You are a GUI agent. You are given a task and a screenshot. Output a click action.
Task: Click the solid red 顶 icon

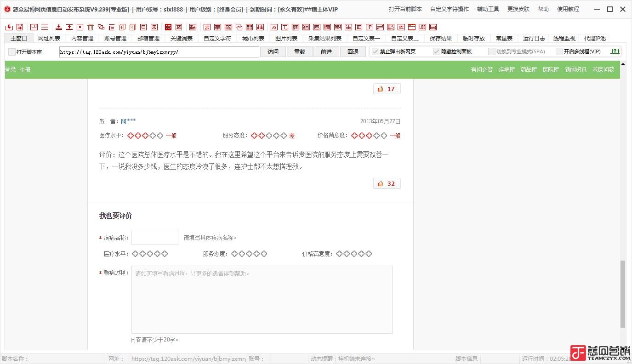click(x=168, y=27)
